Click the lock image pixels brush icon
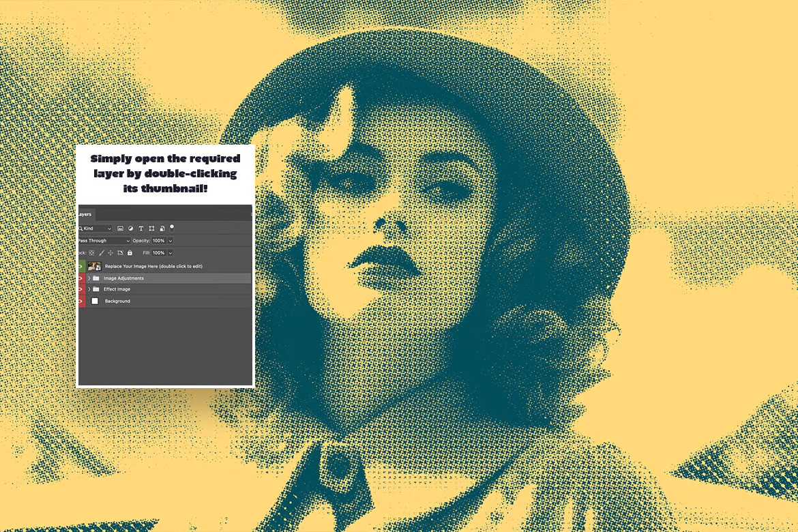This screenshot has width=798, height=532. click(102, 253)
